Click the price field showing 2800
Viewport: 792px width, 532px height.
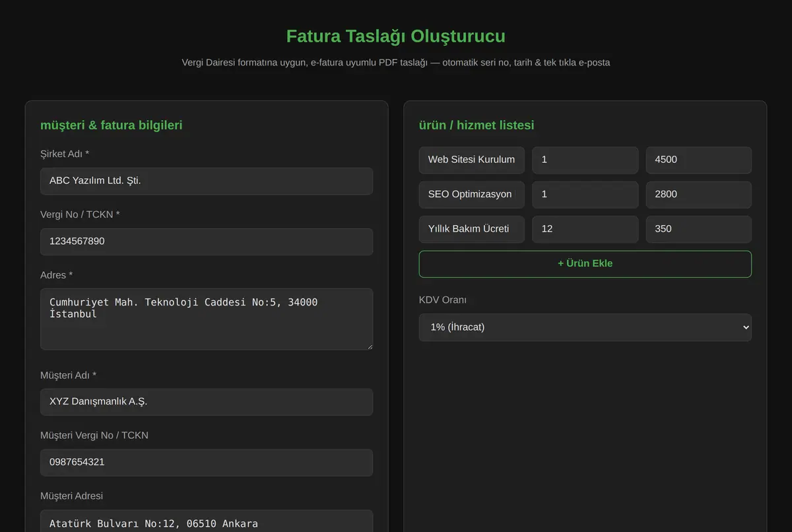[x=699, y=195]
